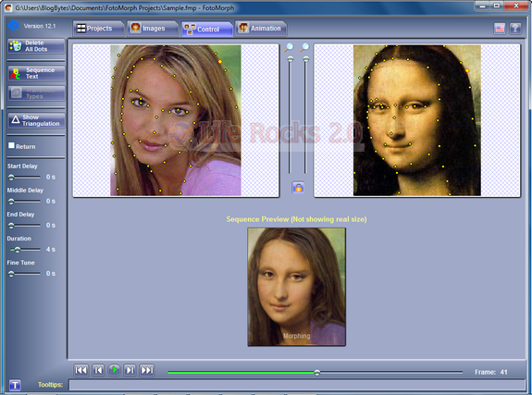Enable the Return checkbox
Image resolution: width=532 pixels, height=395 pixels.
pyautogui.click(x=11, y=145)
